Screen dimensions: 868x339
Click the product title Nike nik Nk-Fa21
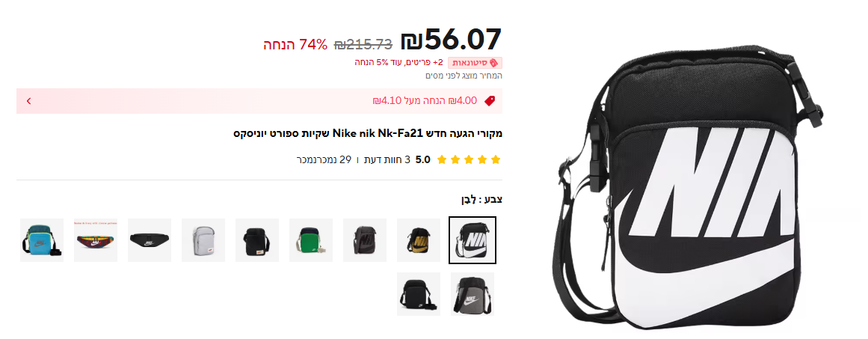click(x=368, y=133)
